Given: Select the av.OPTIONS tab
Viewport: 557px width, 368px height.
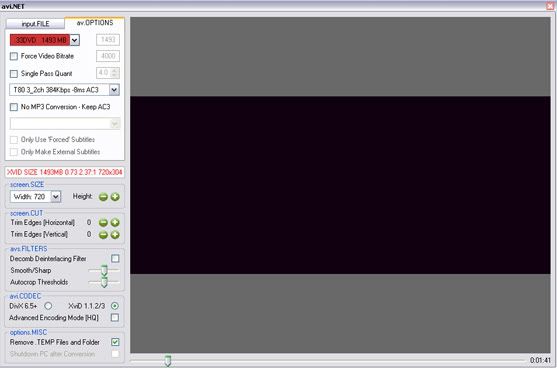Looking at the screenshot, I should pos(95,23).
